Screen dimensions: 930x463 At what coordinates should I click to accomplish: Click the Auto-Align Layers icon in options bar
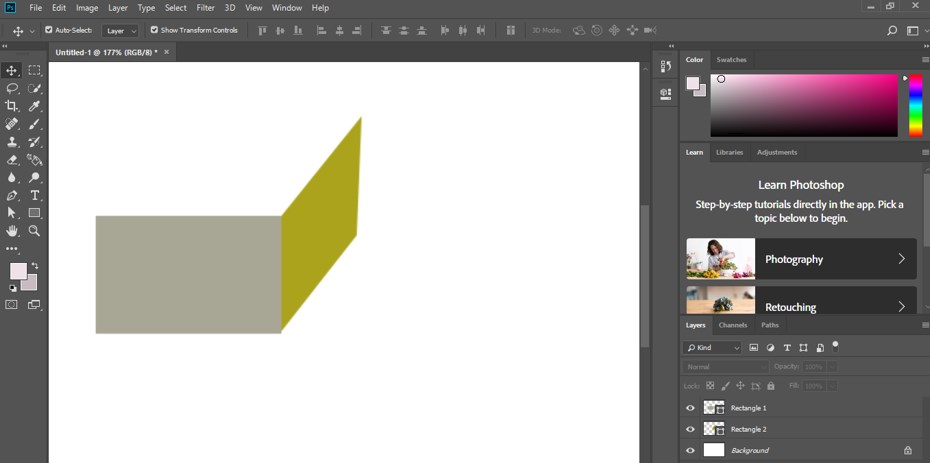coord(511,30)
